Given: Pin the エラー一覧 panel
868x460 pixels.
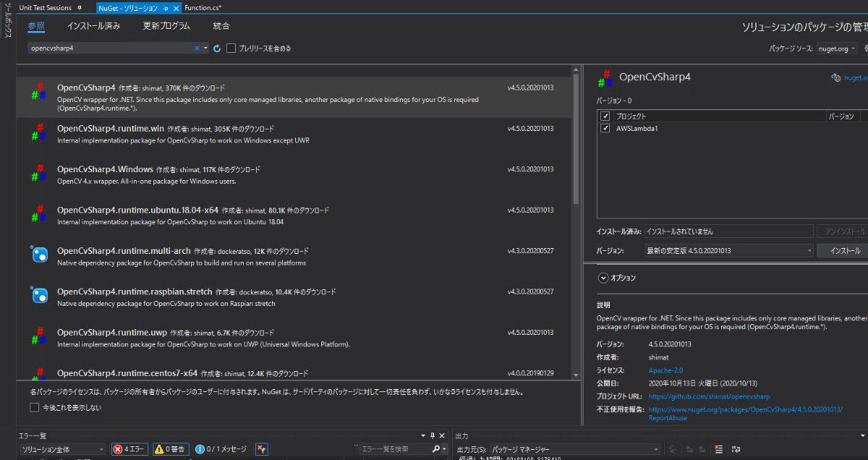Looking at the screenshot, I should pos(433,435).
